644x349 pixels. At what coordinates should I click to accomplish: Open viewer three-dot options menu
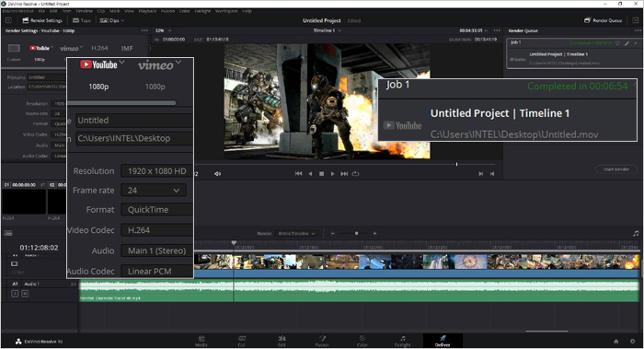(x=497, y=30)
